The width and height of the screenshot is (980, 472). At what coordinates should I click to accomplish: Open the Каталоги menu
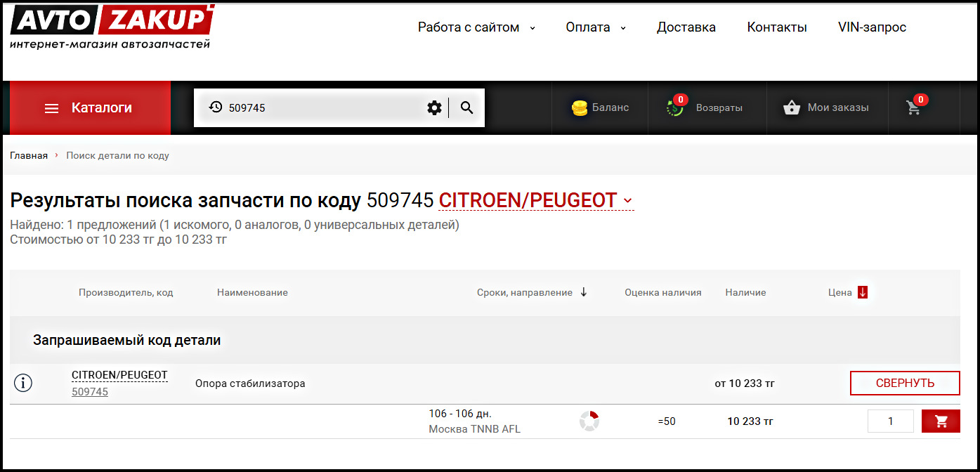pos(90,108)
